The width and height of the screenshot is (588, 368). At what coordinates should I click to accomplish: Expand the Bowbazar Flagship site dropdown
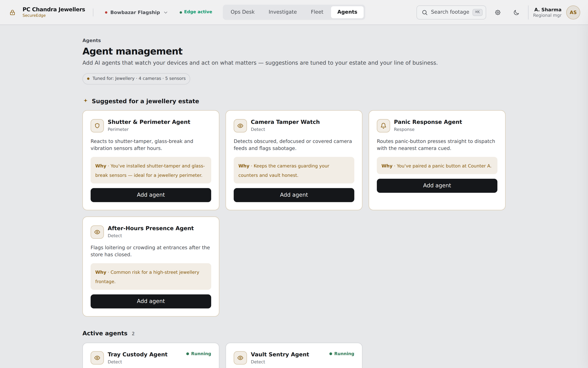[136, 12]
